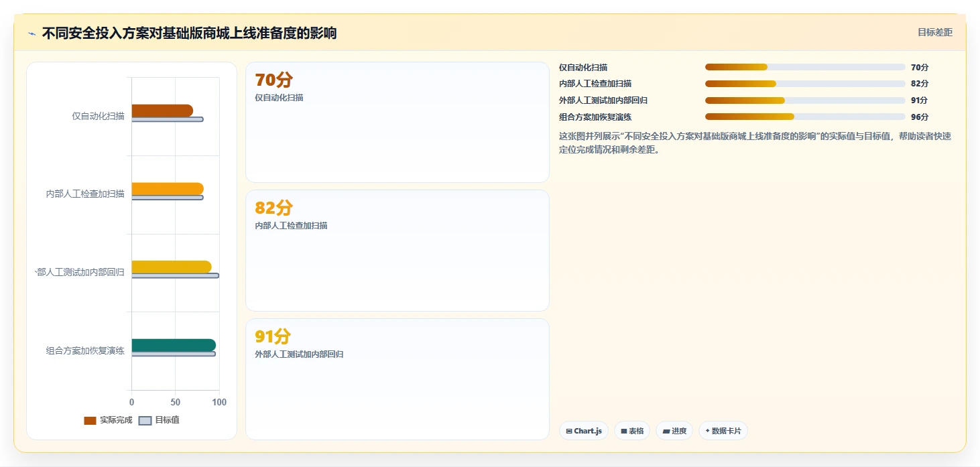Click 内部人工检查加扫描 caption under the 82分 card heading
This screenshot has height=467, width=980.
291,226
